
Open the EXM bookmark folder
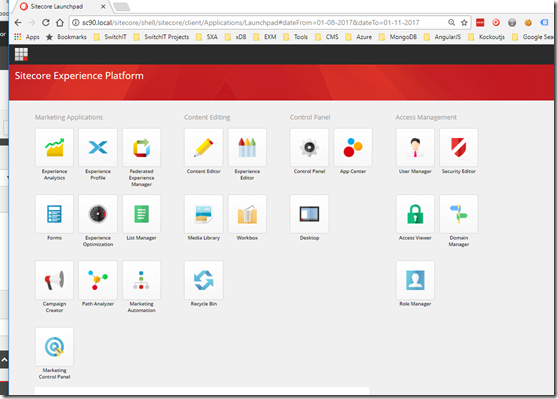pyautogui.click(x=265, y=37)
